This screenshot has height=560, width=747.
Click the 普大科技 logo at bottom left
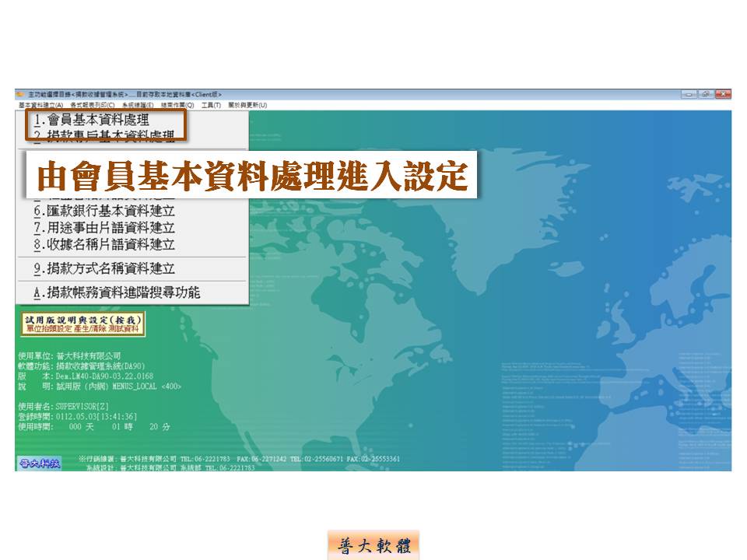pyautogui.click(x=40, y=464)
